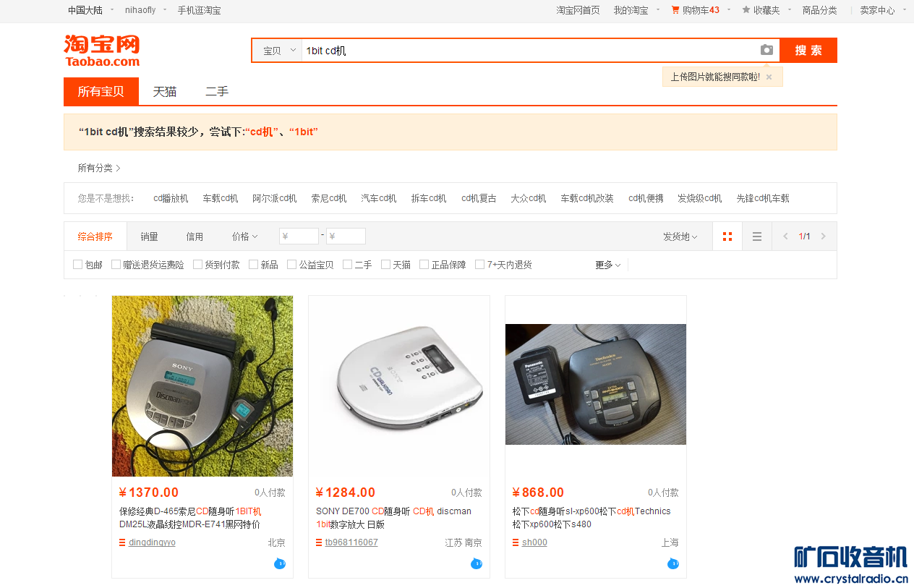Click related search 索尼cd机
The height and width of the screenshot is (588, 914).
click(329, 198)
